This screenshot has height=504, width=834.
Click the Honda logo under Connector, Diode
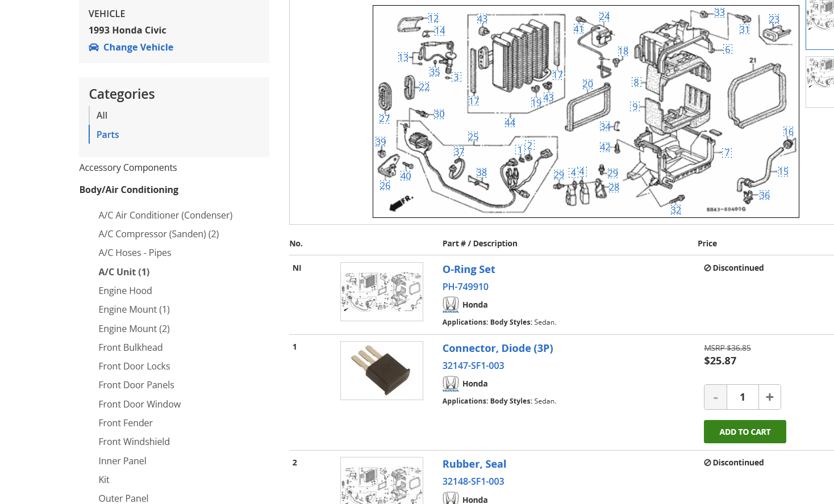pos(451,384)
